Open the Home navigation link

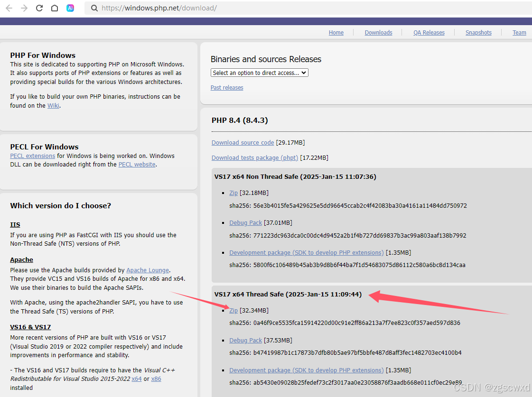tap(336, 33)
